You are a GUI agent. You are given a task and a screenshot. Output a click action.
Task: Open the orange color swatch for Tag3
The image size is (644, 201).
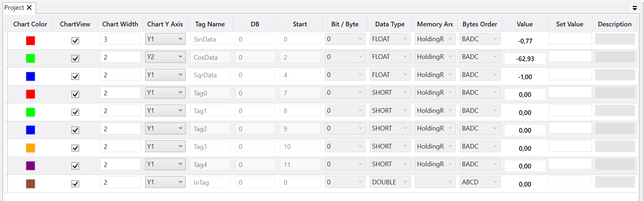click(30, 148)
